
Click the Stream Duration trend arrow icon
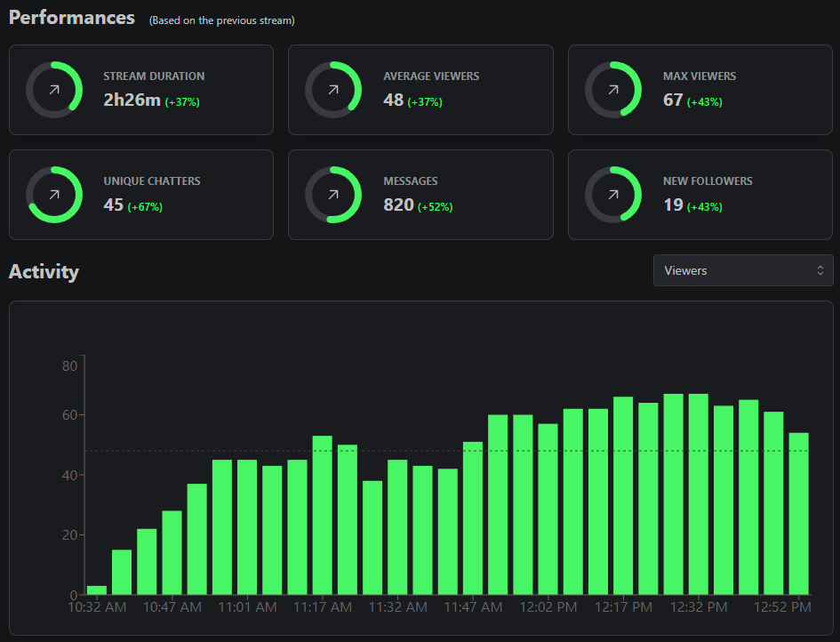pyautogui.click(x=54, y=90)
